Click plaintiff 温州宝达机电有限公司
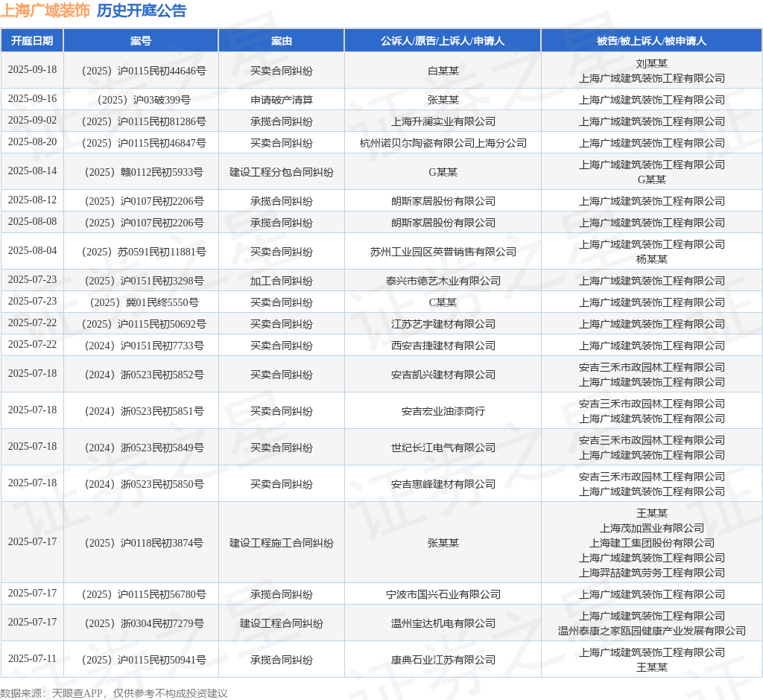This screenshot has width=763, height=700. (x=443, y=623)
